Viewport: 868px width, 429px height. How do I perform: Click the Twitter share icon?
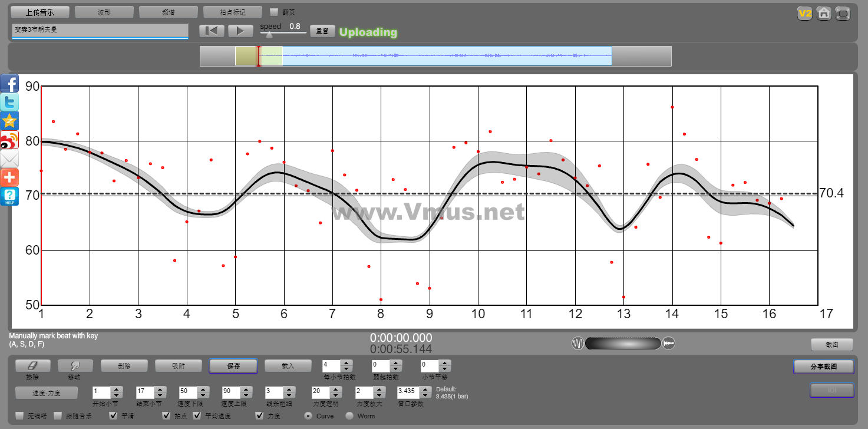pos(9,102)
